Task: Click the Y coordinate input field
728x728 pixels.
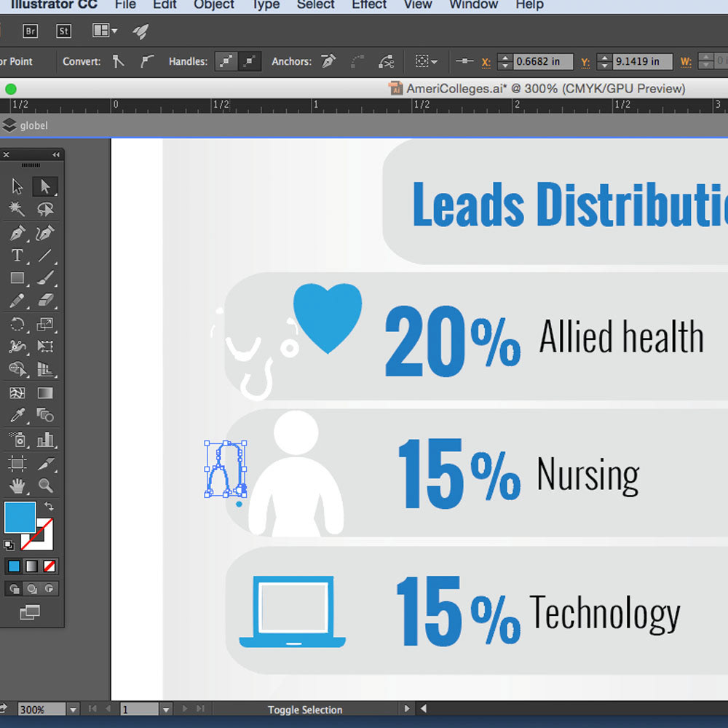Action: point(643,61)
